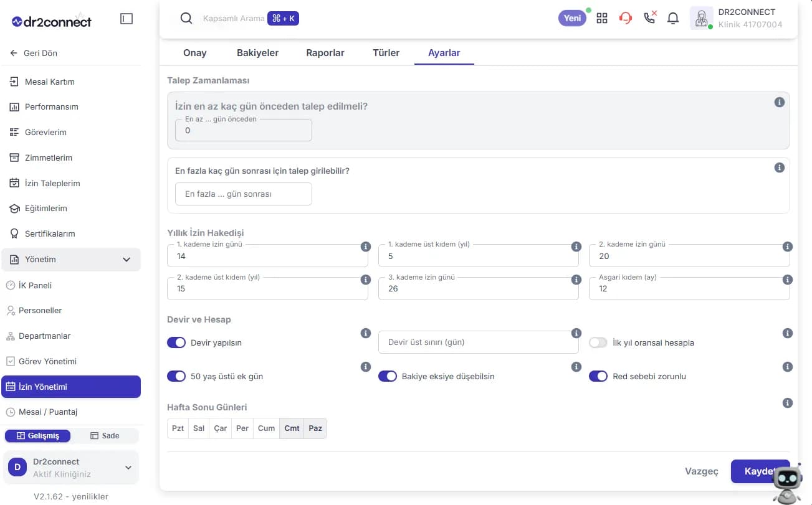Click the Vazgeç button
The width and height of the screenshot is (812, 505).
click(x=702, y=471)
